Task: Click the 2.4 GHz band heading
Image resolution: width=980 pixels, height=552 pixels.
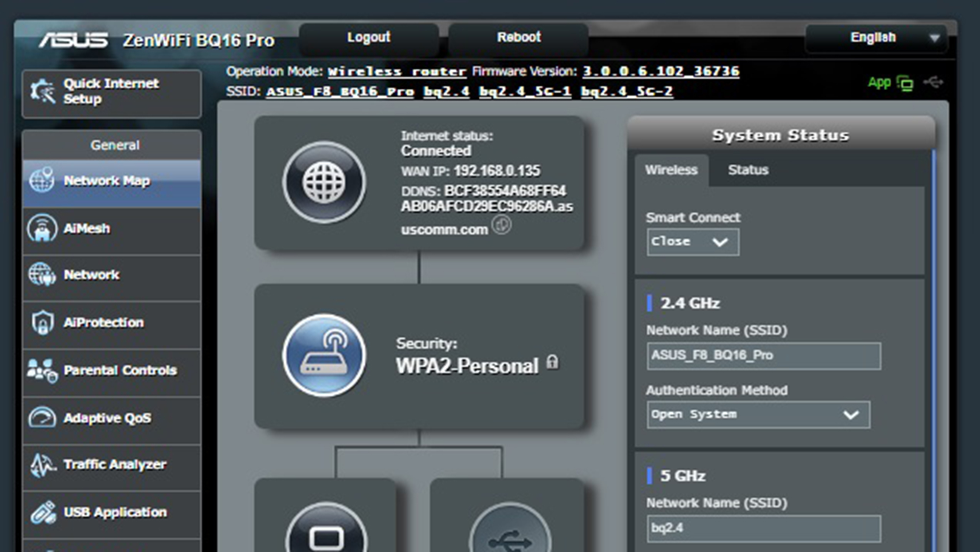Action: 690,303
